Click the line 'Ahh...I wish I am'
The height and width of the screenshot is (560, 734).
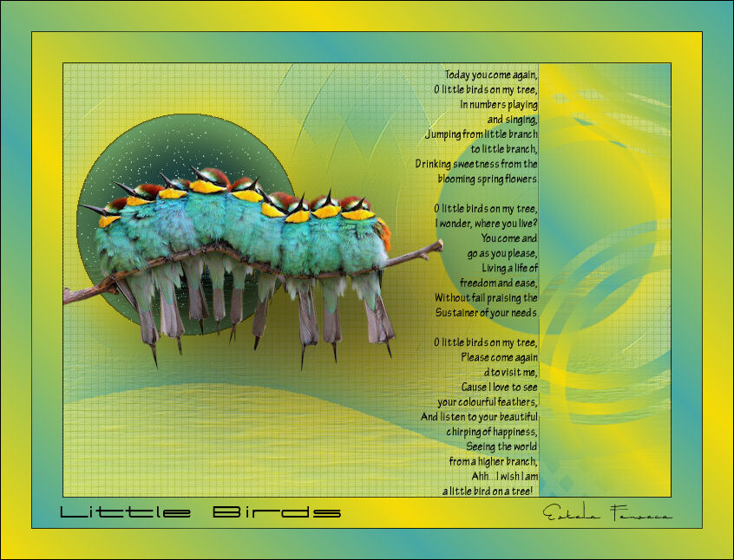pos(505,476)
